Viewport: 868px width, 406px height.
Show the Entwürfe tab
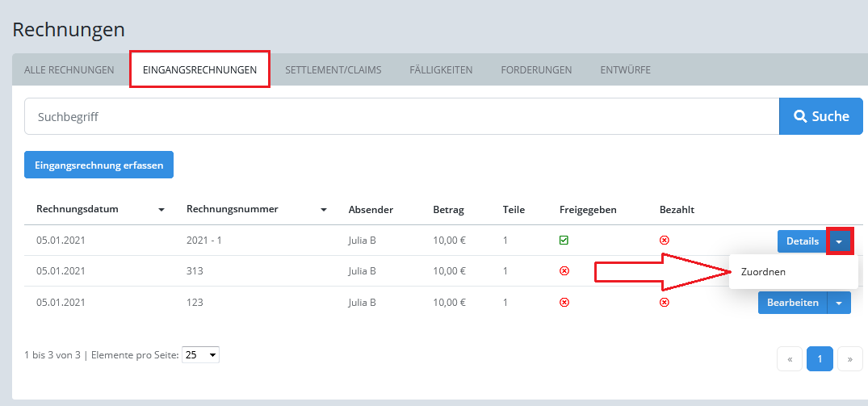pos(625,70)
